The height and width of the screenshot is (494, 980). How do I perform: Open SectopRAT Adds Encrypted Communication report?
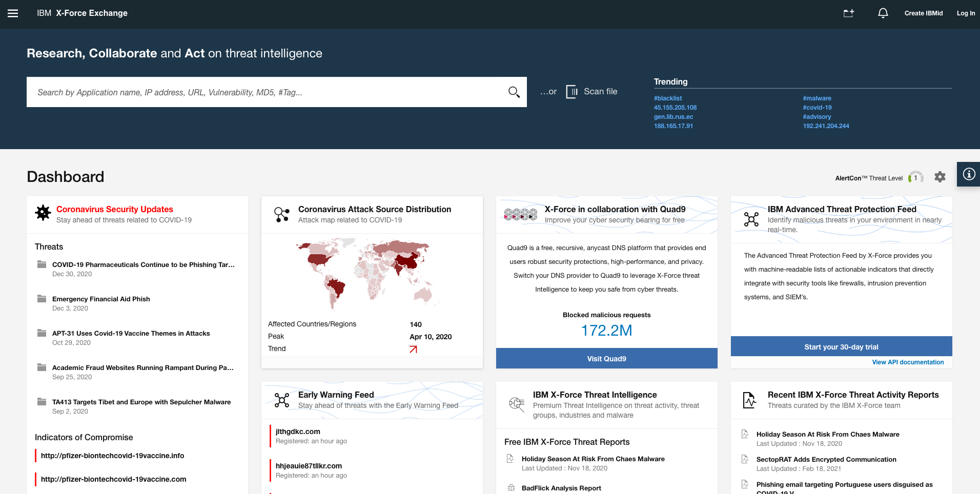click(826, 459)
